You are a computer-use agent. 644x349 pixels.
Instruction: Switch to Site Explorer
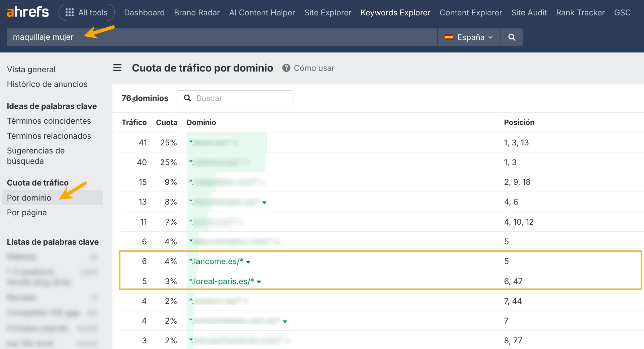point(328,12)
